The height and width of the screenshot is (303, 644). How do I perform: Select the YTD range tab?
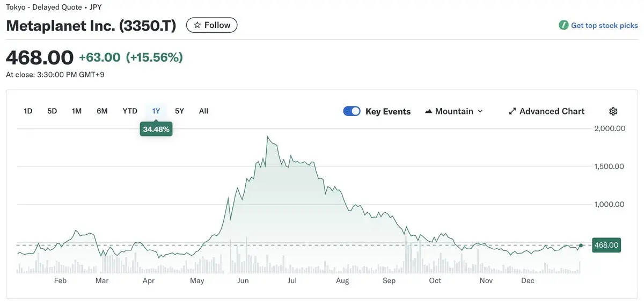130,111
